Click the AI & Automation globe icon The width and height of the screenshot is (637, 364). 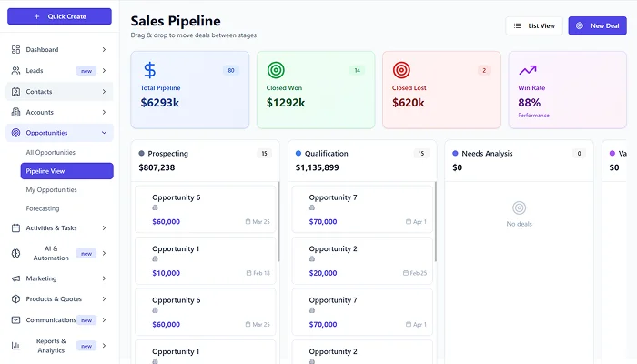click(x=16, y=253)
